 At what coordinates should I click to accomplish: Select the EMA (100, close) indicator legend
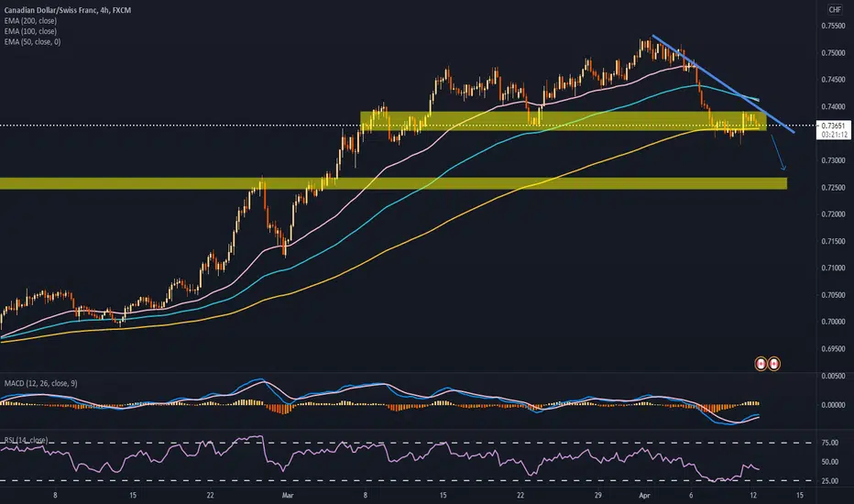coord(30,31)
